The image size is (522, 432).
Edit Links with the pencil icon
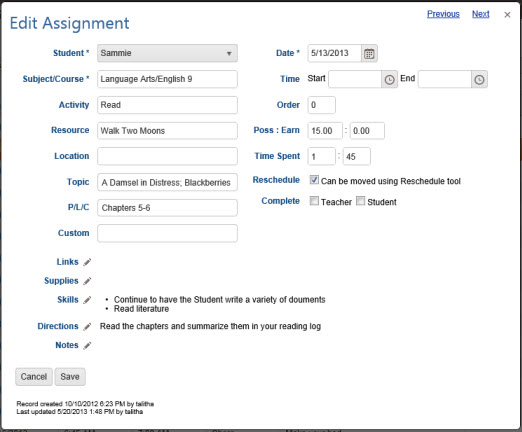click(x=87, y=262)
